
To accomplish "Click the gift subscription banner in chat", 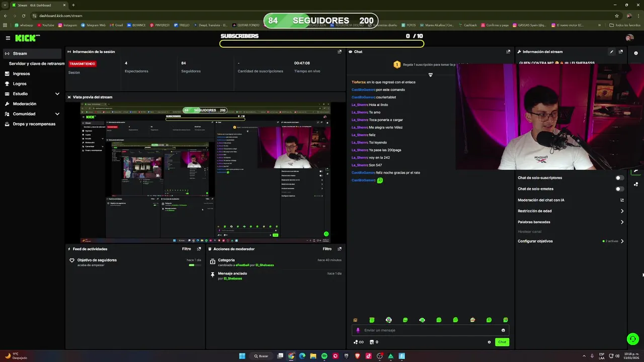I will coord(430,64).
